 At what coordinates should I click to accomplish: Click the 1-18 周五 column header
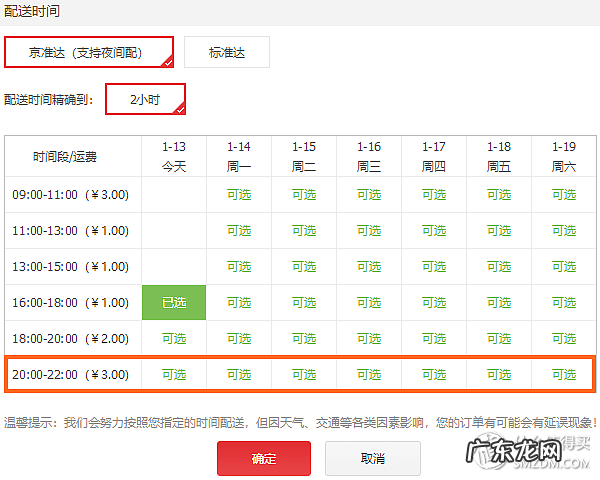[x=499, y=156]
